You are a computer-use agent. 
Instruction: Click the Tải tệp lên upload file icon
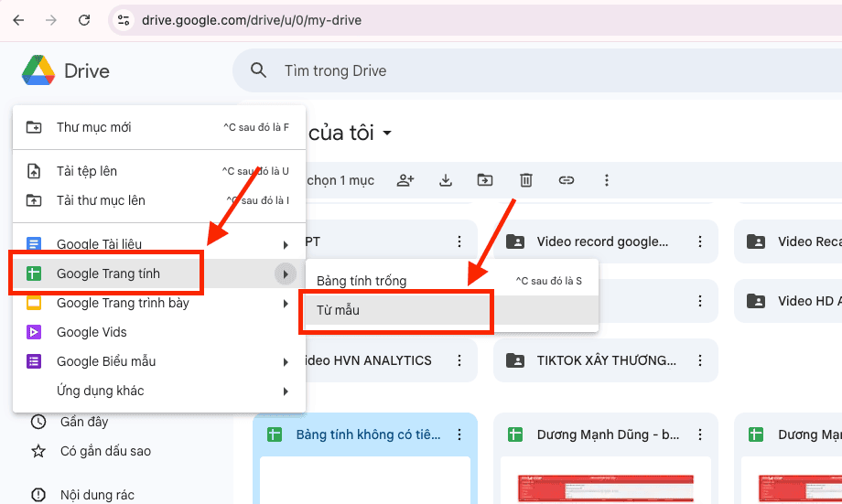click(x=34, y=171)
